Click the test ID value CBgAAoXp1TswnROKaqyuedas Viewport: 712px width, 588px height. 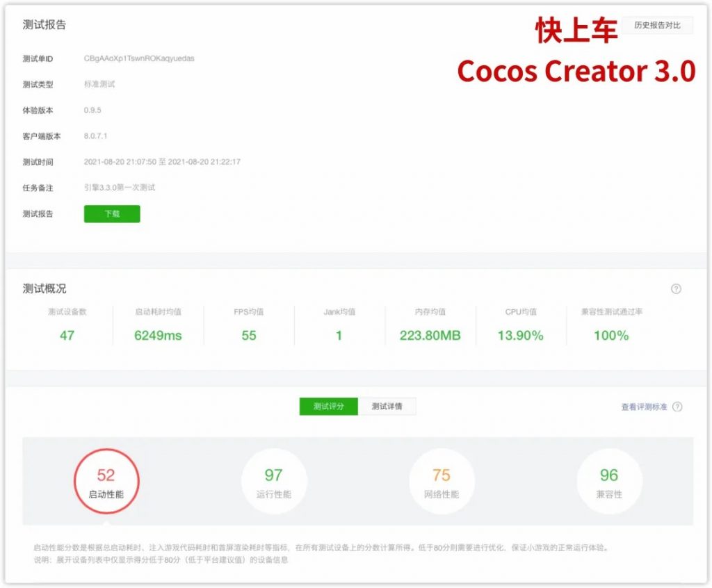point(139,58)
